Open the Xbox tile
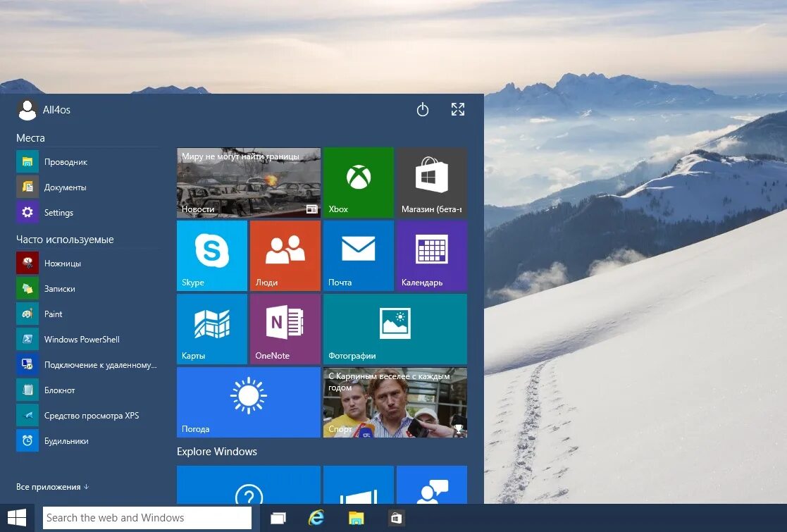This screenshot has width=787, height=532. (x=358, y=182)
